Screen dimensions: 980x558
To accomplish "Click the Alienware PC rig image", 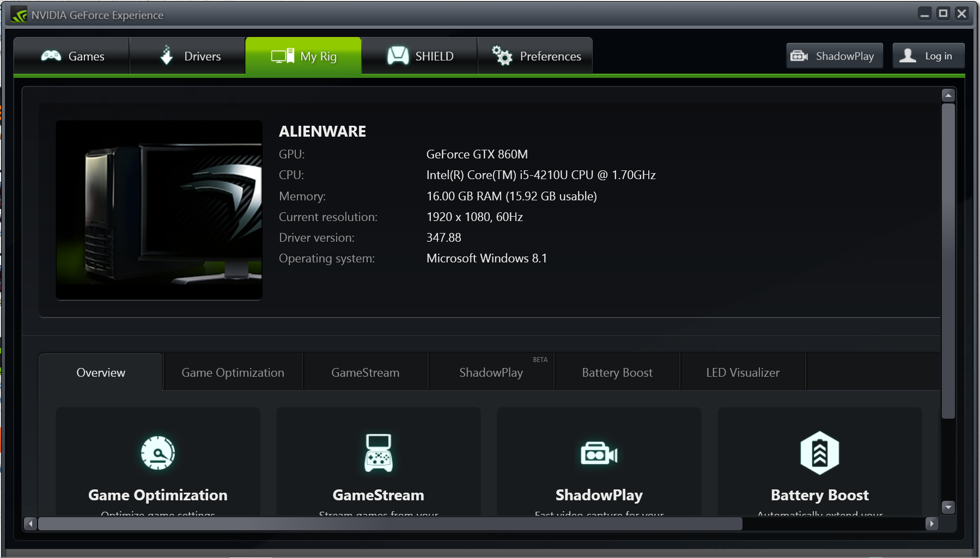I will [159, 210].
